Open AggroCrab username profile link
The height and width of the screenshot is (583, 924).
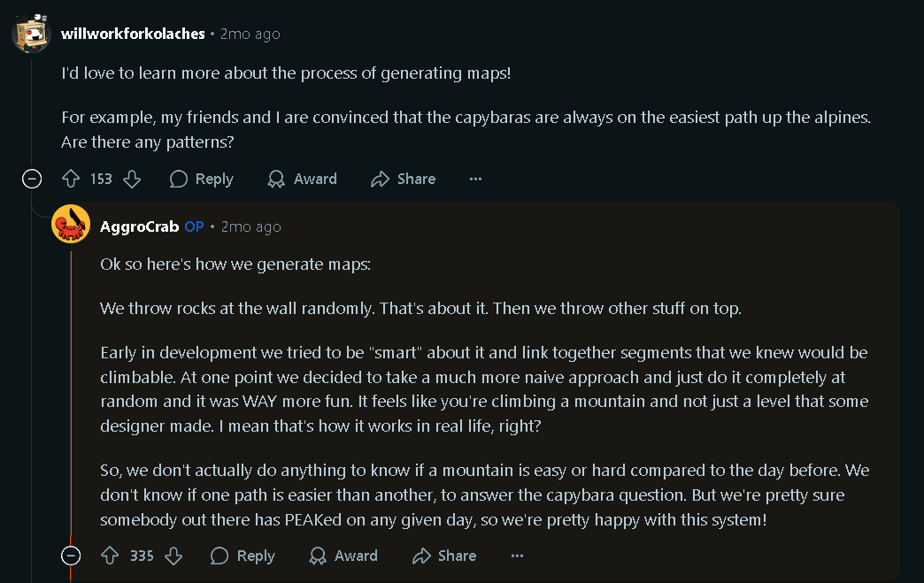click(140, 226)
